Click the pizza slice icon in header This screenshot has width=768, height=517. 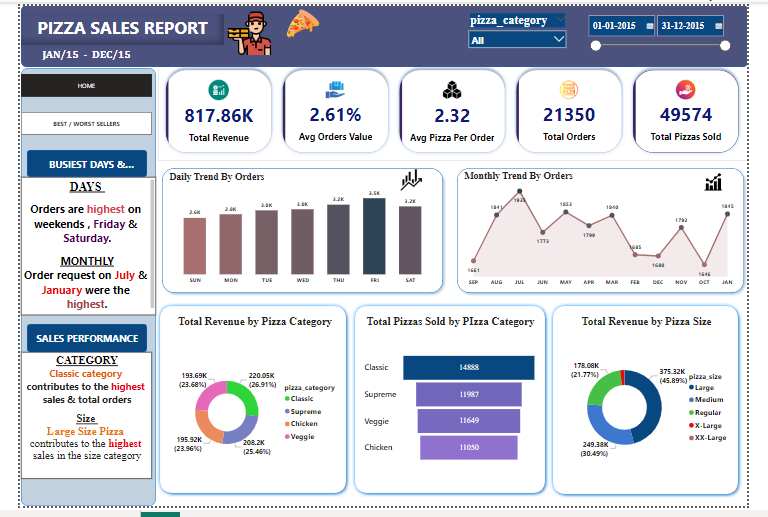[302, 24]
